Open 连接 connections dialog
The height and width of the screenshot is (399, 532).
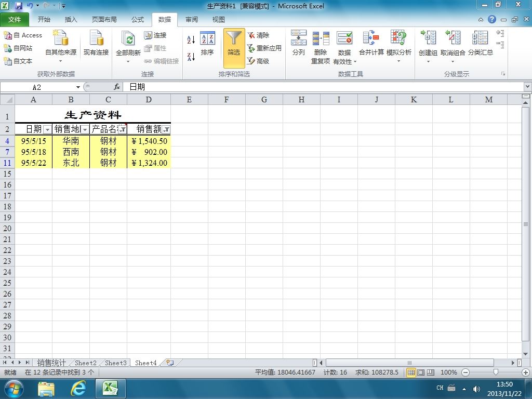tap(155, 35)
